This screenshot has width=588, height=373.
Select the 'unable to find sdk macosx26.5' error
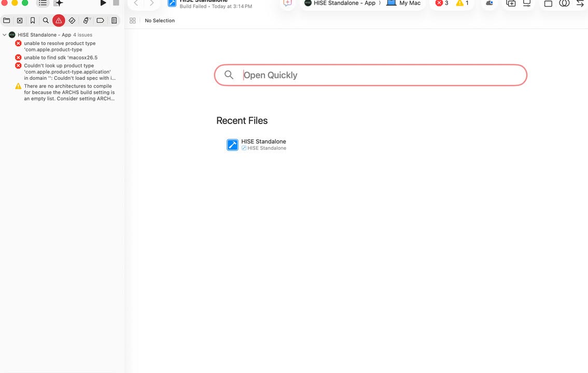point(60,58)
